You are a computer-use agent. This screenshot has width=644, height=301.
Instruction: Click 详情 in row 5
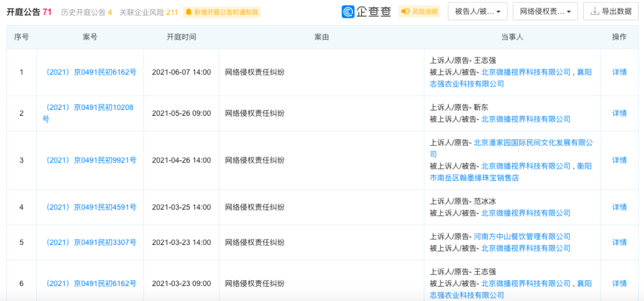[620, 242]
